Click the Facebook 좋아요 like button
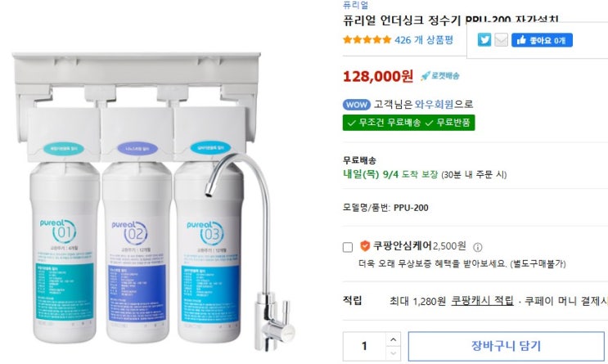Image resolution: width=608 pixels, height=364 pixels. pos(542,40)
